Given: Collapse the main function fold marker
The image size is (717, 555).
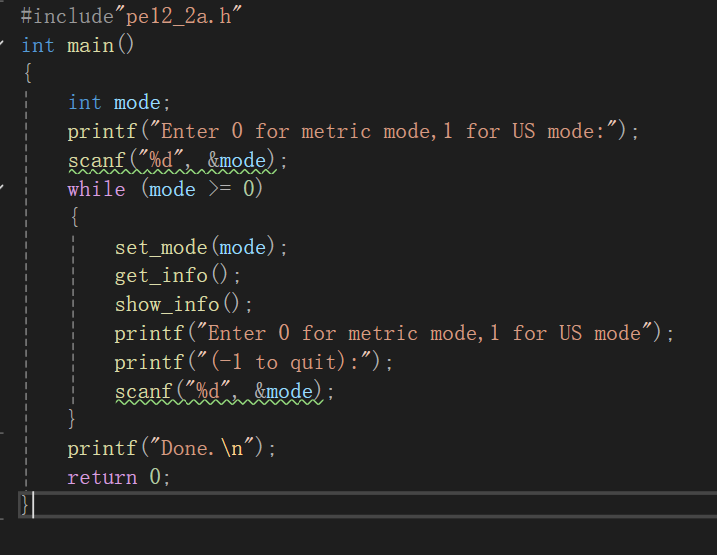Looking at the screenshot, I should [2, 44].
